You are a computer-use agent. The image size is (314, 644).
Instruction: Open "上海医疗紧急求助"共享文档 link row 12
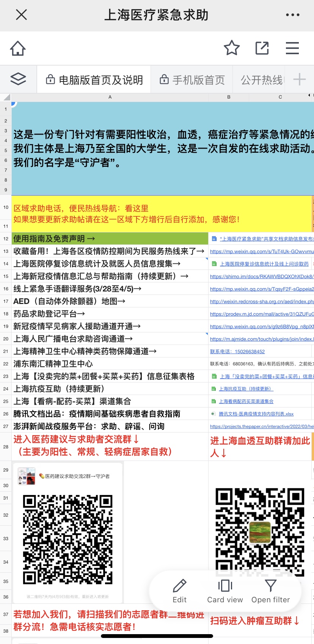pos(267,239)
